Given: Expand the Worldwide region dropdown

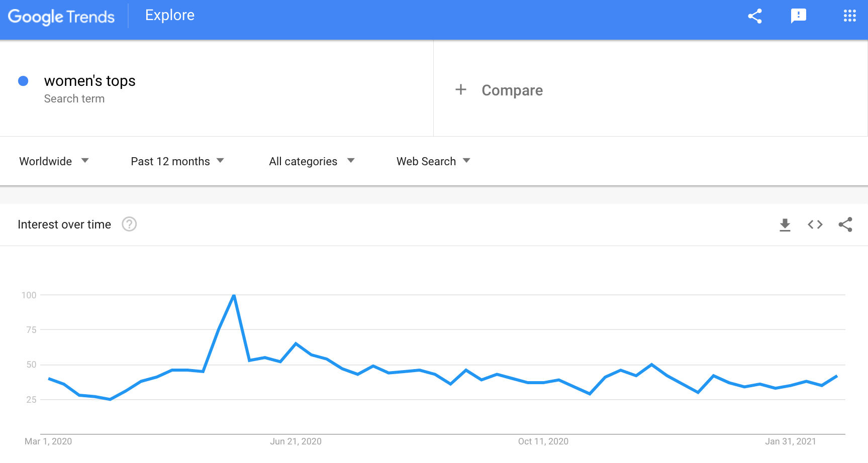Looking at the screenshot, I should (x=54, y=161).
